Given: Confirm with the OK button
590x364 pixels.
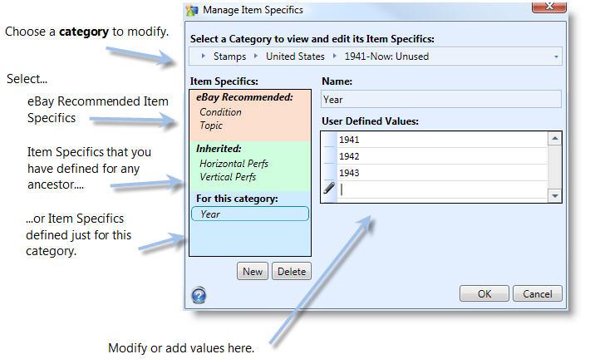Looking at the screenshot, I should point(484,293).
